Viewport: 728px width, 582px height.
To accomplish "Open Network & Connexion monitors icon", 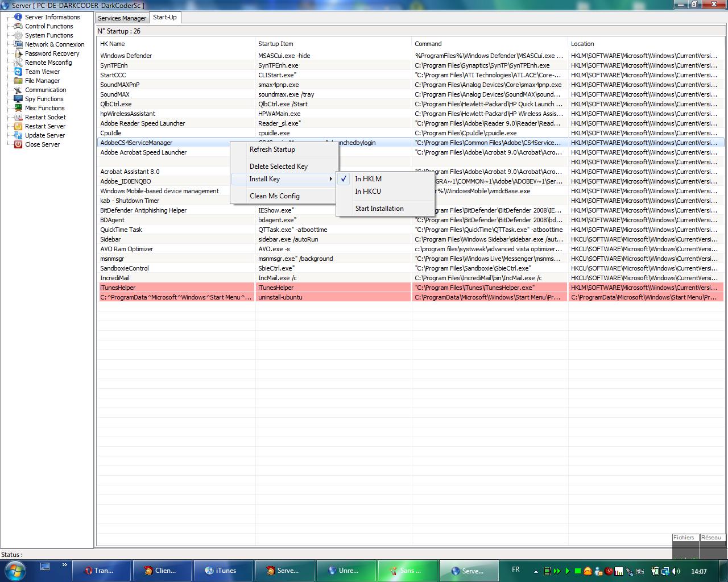I will click(18, 44).
